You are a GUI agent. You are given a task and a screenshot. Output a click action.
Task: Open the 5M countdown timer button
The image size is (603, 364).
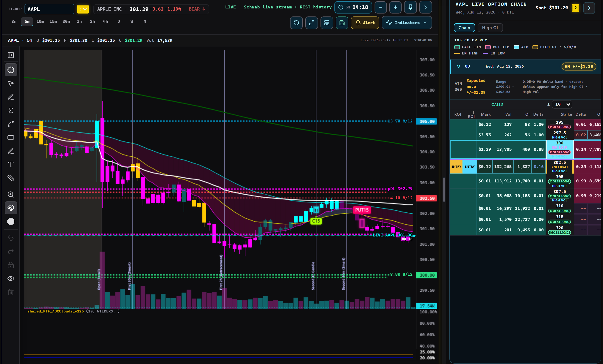coord(353,7)
